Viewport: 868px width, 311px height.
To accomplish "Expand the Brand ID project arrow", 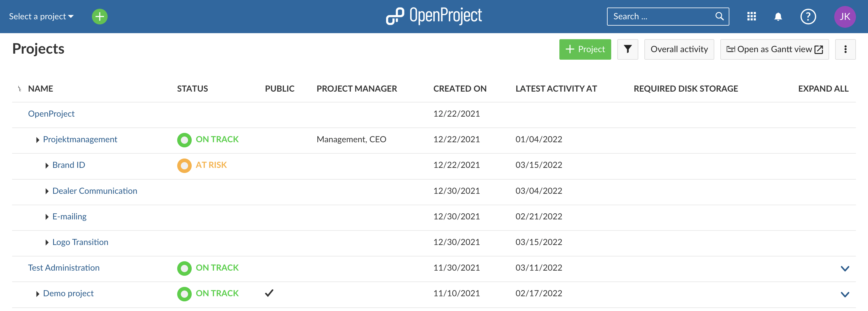I will [x=47, y=165].
